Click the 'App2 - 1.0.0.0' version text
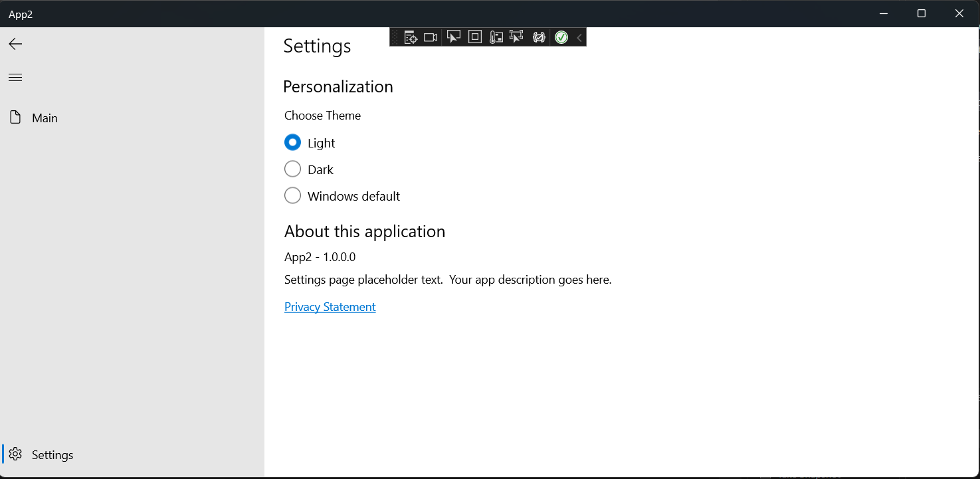Viewport: 980px width, 479px height. [x=320, y=257]
